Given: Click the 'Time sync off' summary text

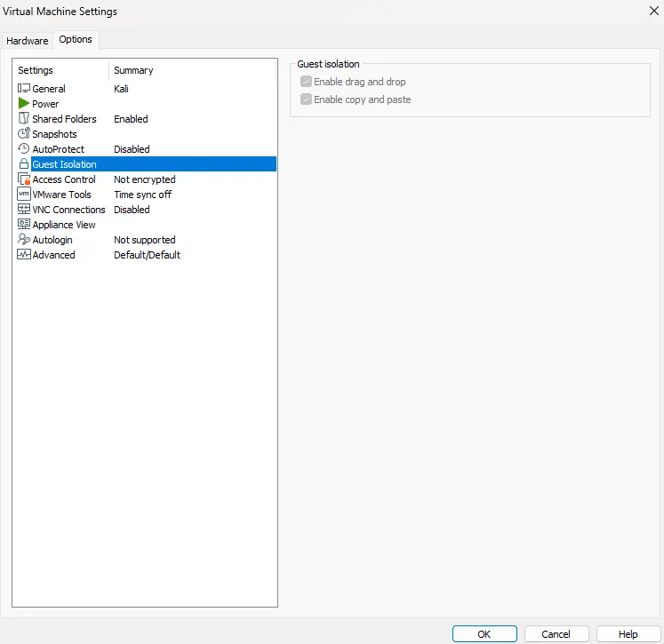Looking at the screenshot, I should coord(143,195).
